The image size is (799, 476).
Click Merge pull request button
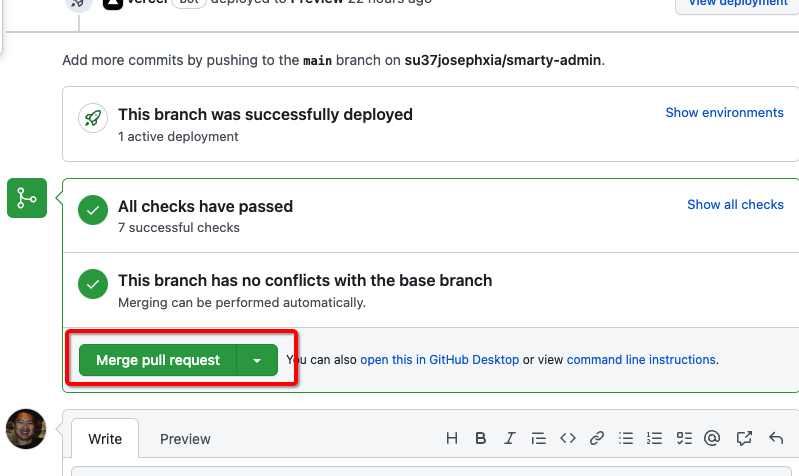[x=157, y=360]
